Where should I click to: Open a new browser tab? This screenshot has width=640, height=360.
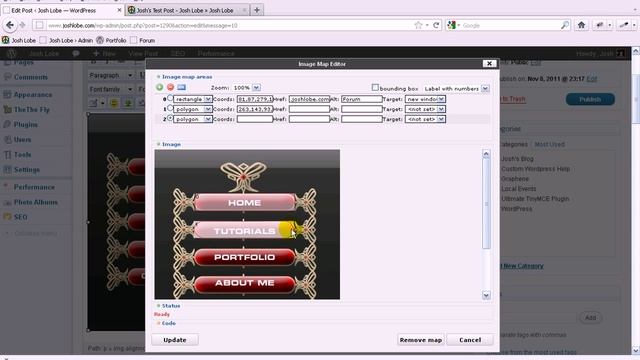click(x=257, y=10)
